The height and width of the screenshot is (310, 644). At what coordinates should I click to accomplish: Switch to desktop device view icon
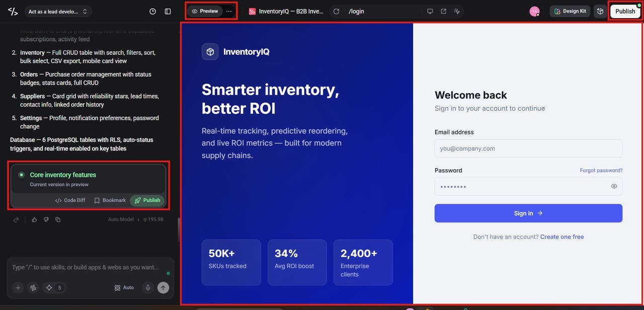click(430, 11)
